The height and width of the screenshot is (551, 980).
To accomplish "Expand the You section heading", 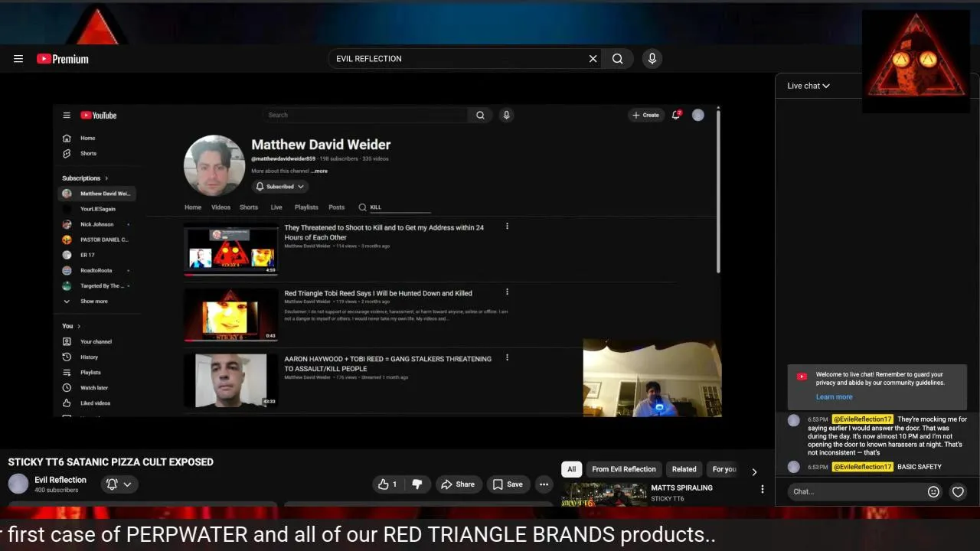I will (x=71, y=326).
